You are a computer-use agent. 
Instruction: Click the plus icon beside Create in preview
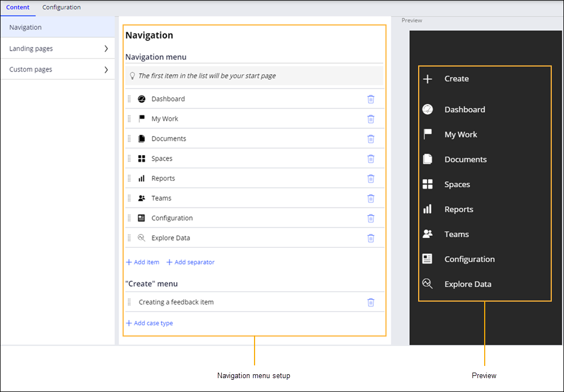(x=428, y=79)
